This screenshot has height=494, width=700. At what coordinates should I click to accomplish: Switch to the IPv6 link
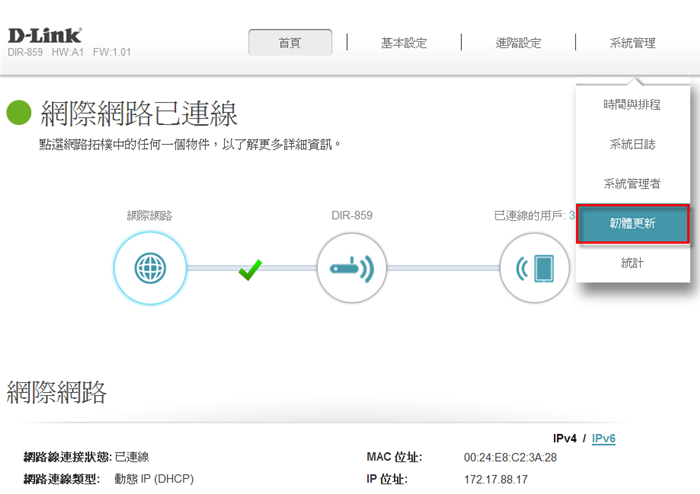[x=603, y=438]
